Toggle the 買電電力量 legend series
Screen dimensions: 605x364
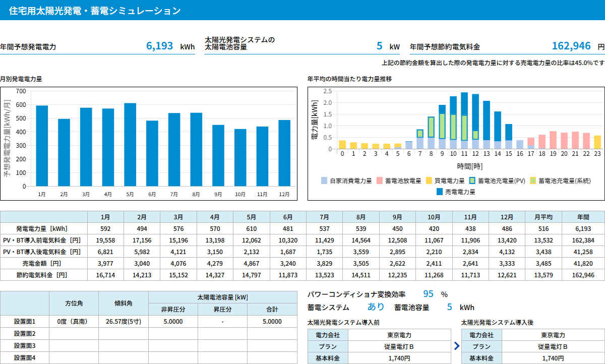pyautogui.click(x=449, y=180)
